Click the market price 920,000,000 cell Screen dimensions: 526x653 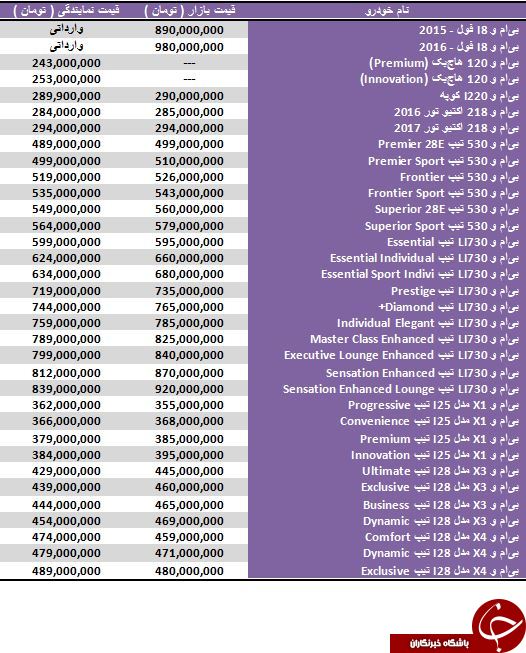point(189,389)
